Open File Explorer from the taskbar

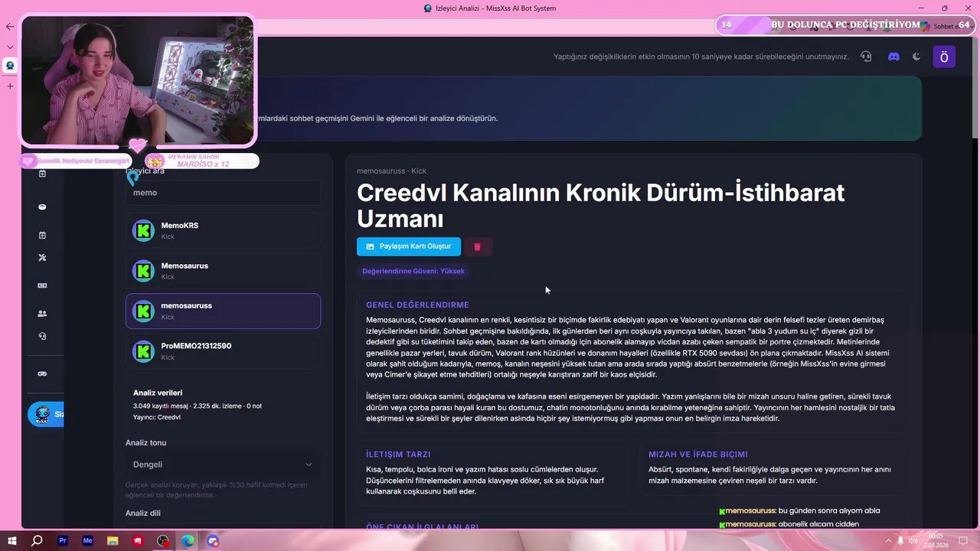[113, 541]
